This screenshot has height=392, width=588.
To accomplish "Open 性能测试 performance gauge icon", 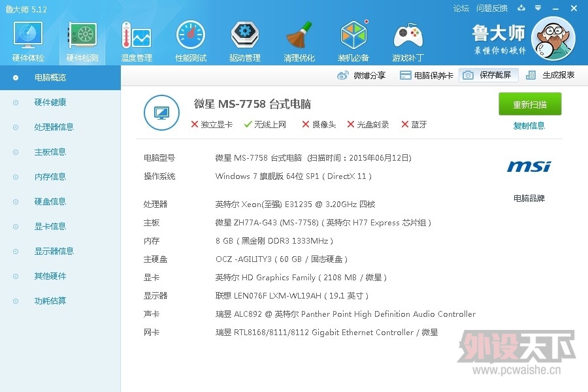I will tap(191, 39).
